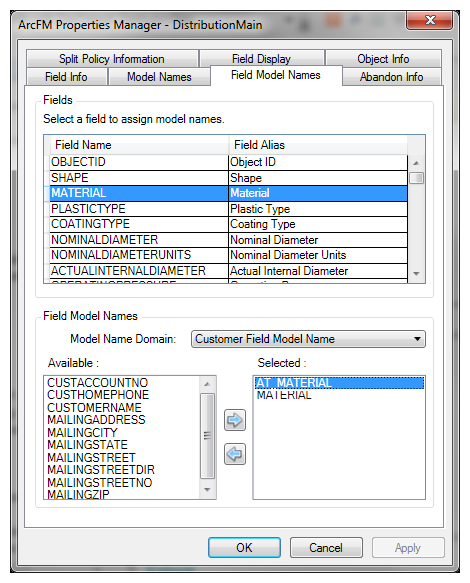Confirm changes with the OK button
Image resolution: width=470 pixels, height=583 pixels.
point(244,547)
